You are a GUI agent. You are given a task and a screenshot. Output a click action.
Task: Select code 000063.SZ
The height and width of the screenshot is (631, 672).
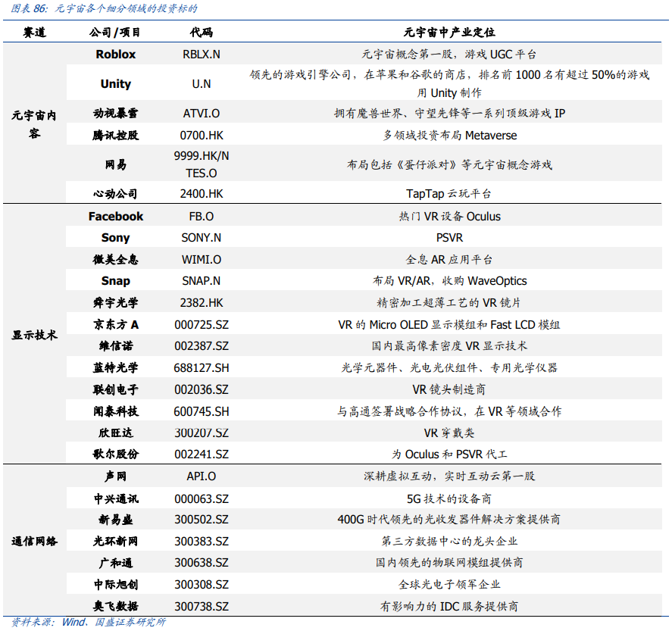pos(202,499)
